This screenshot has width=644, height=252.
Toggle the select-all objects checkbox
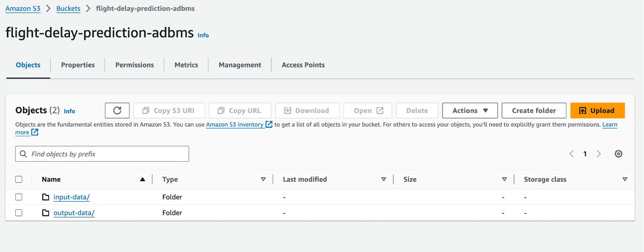click(x=19, y=179)
